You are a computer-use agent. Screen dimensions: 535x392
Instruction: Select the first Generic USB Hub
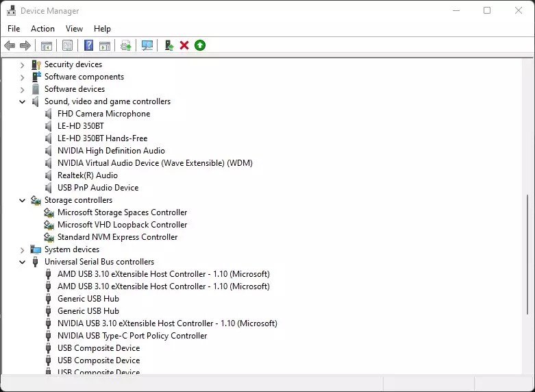pos(88,299)
